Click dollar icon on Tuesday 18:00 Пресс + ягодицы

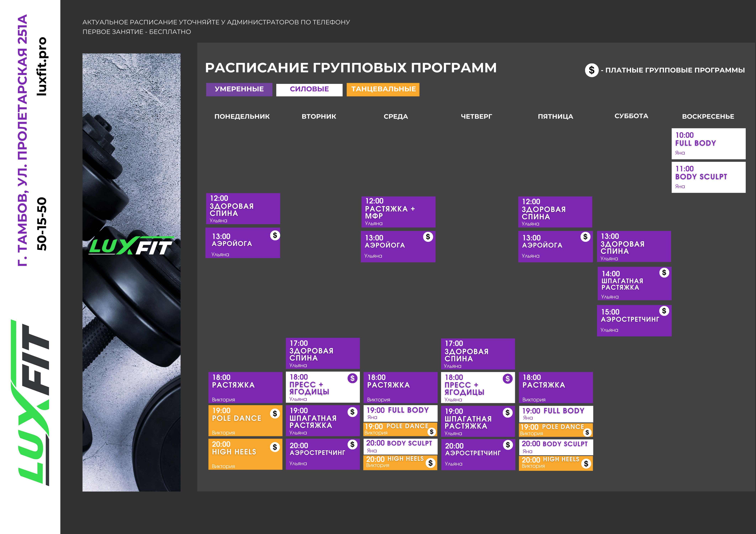point(352,378)
